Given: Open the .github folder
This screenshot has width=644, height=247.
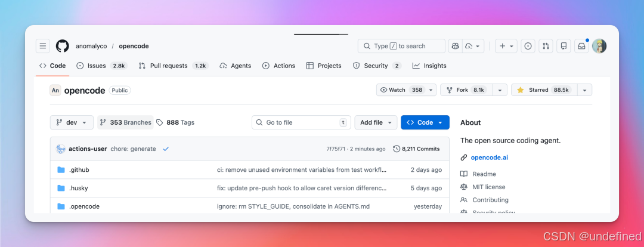Looking at the screenshot, I should [79, 169].
